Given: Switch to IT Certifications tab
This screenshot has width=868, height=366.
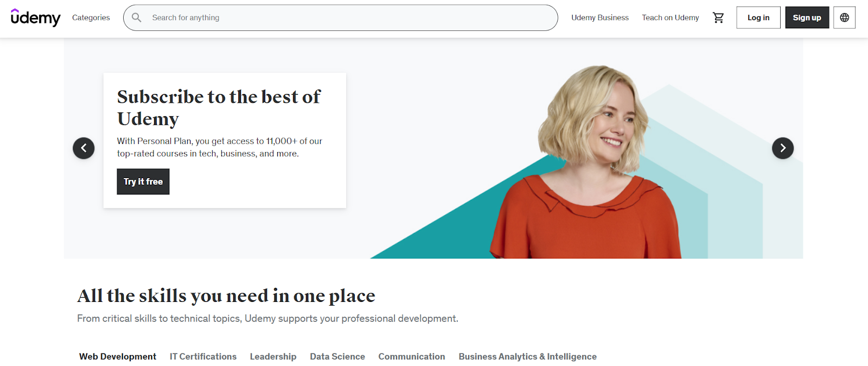Looking at the screenshot, I should (x=203, y=357).
